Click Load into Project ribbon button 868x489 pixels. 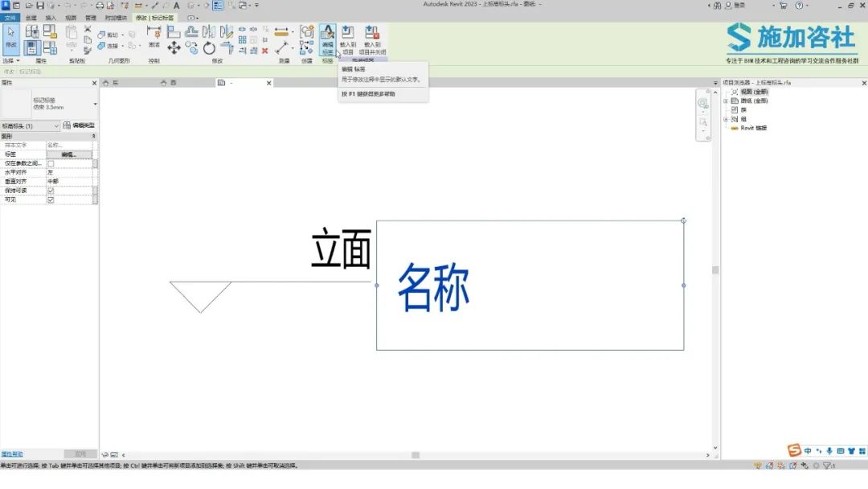pos(348,40)
